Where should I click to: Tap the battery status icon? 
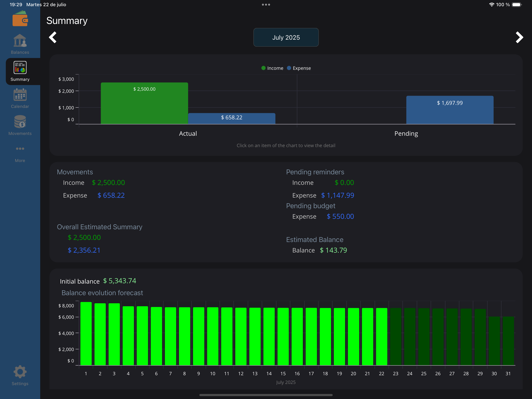[x=517, y=5]
